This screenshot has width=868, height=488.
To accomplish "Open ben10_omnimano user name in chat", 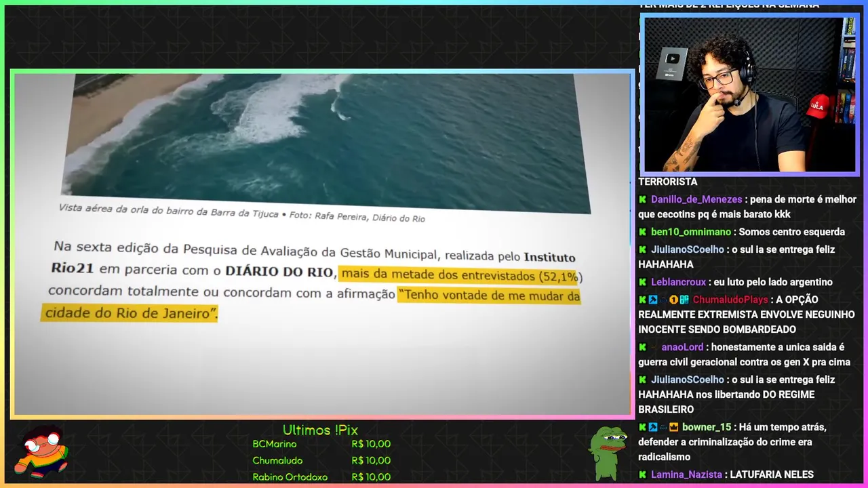I will pos(690,232).
